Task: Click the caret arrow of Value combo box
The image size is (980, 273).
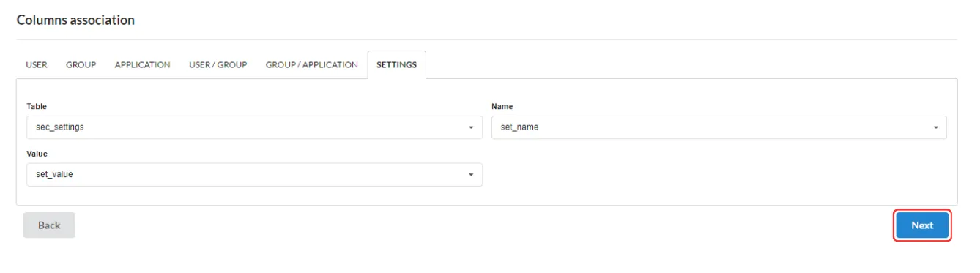Action: (471, 175)
